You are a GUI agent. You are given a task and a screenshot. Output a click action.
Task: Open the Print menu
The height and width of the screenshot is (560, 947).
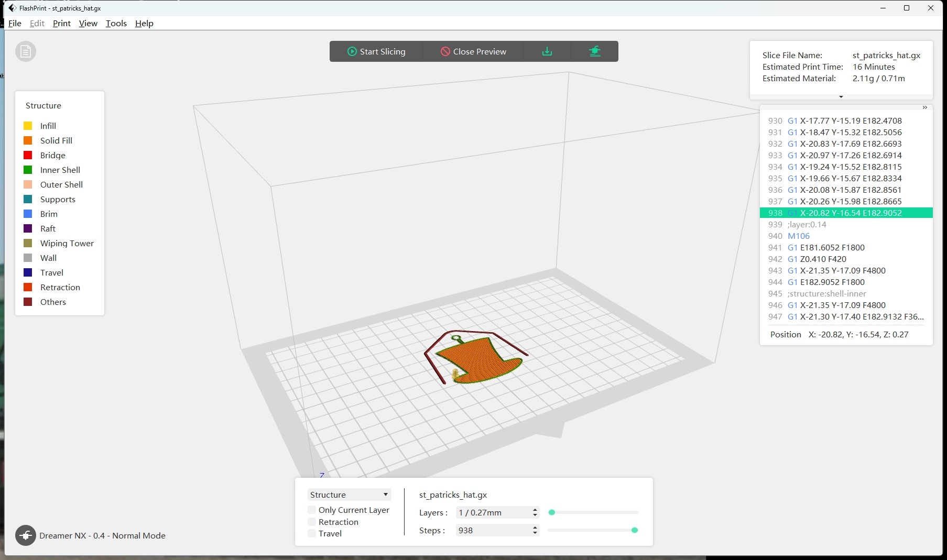pos(61,23)
